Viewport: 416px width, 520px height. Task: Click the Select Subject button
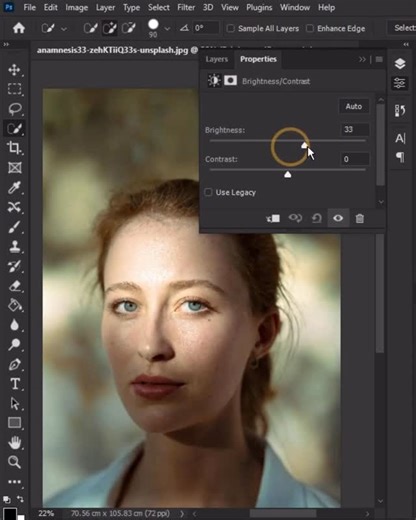[x=402, y=28]
